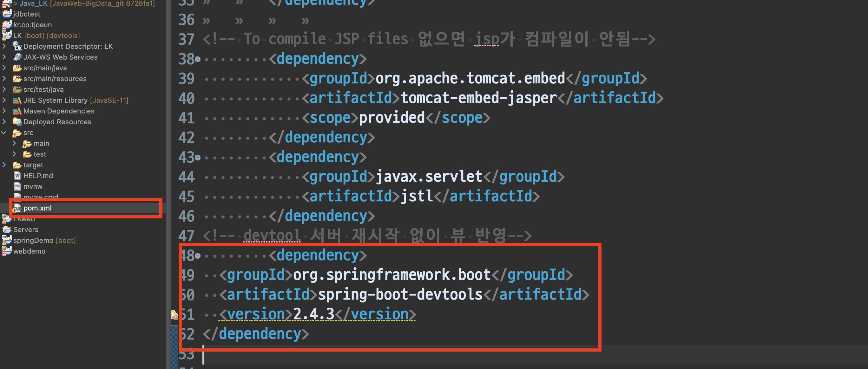
Task: Click the Deployed Resources folder icon
Action: pos(17,122)
